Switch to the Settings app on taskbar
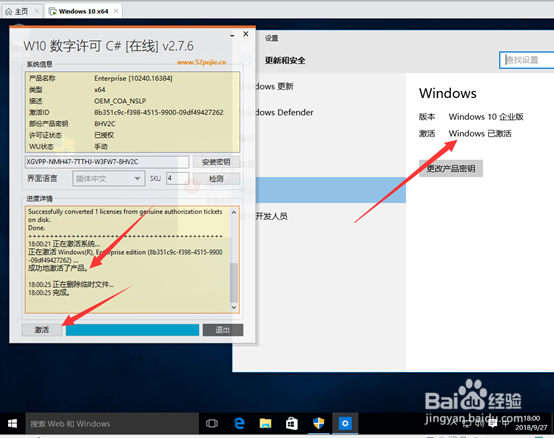 (345, 423)
